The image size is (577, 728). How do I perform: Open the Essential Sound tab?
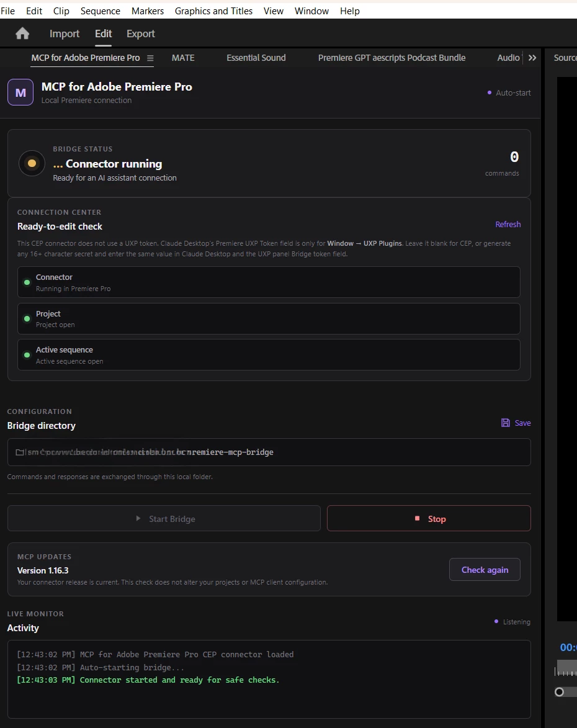tap(256, 58)
